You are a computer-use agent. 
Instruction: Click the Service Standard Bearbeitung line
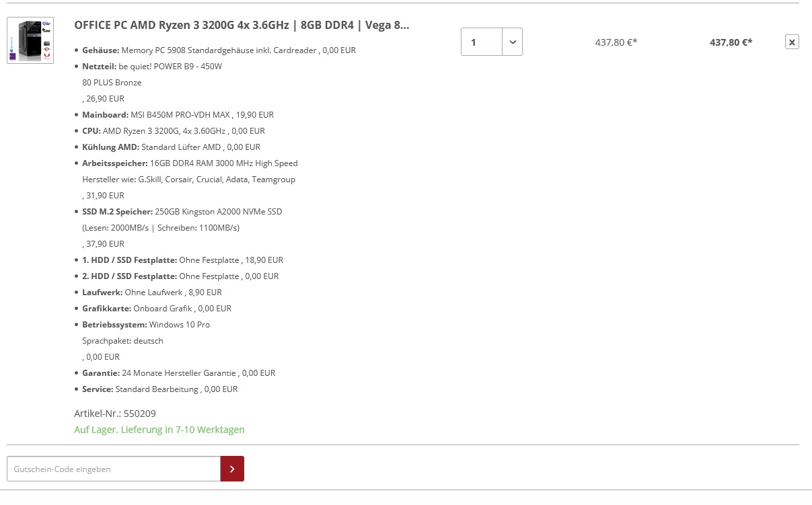click(x=160, y=389)
